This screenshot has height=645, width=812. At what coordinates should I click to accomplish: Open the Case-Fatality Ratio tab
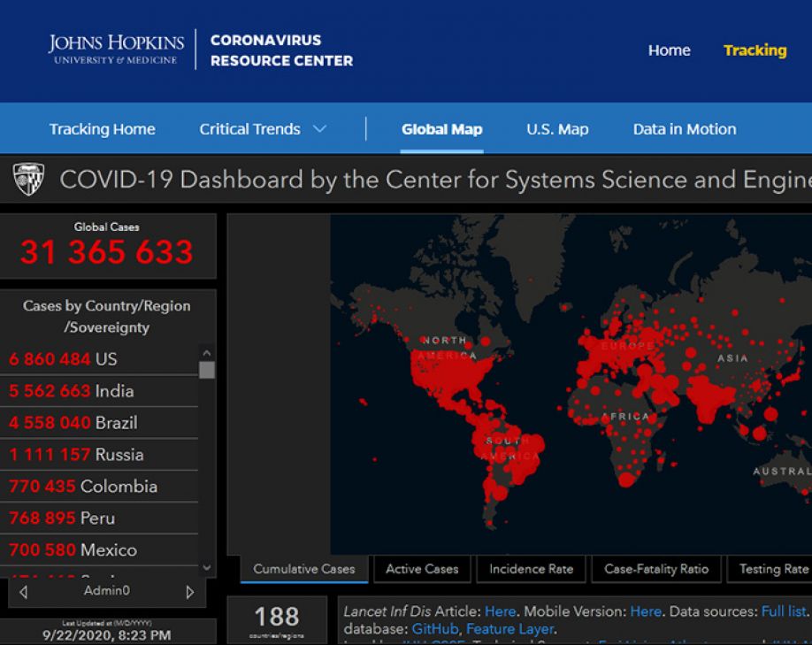pos(656,569)
